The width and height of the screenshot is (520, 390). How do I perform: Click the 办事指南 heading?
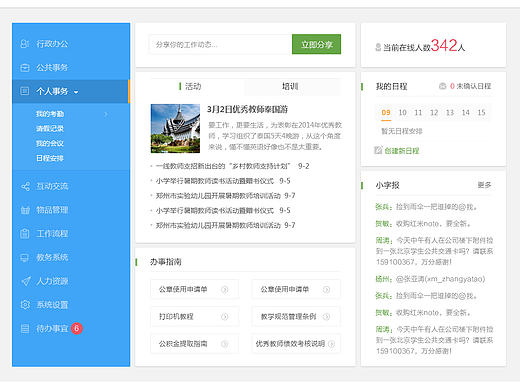[166, 262]
